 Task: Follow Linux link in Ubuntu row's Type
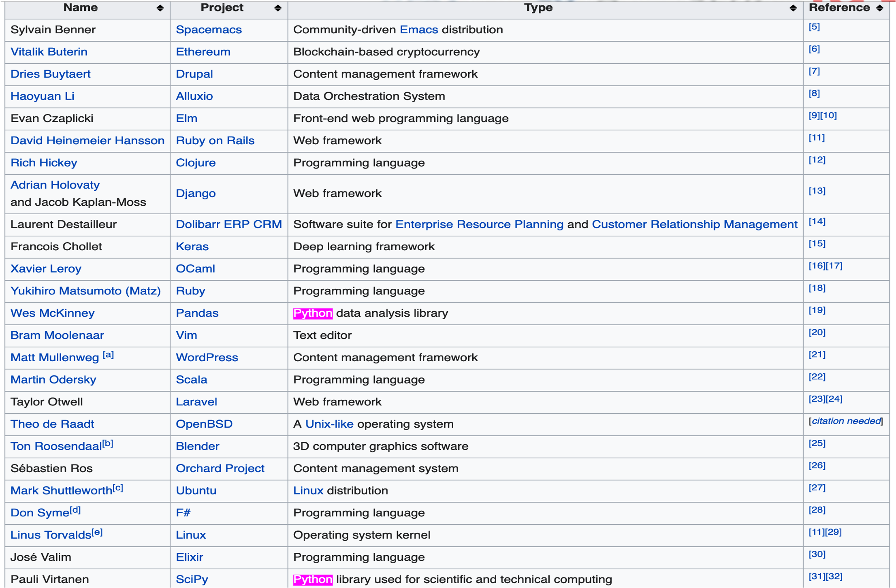coord(308,491)
